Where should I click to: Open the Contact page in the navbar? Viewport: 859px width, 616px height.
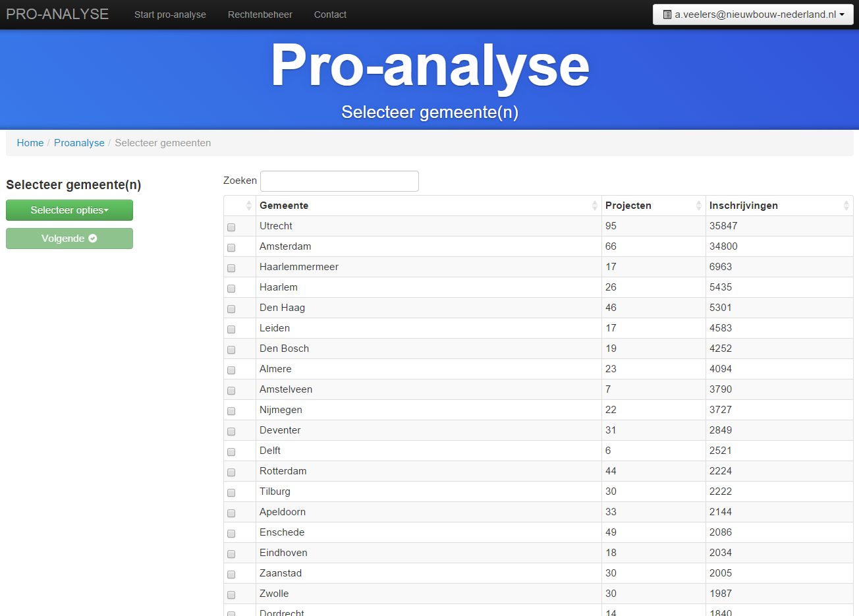(330, 14)
